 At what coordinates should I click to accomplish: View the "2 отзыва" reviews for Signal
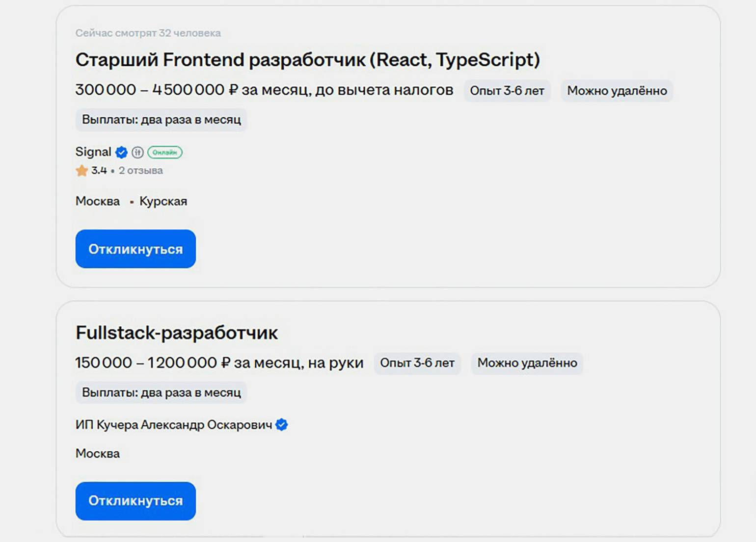coord(140,171)
